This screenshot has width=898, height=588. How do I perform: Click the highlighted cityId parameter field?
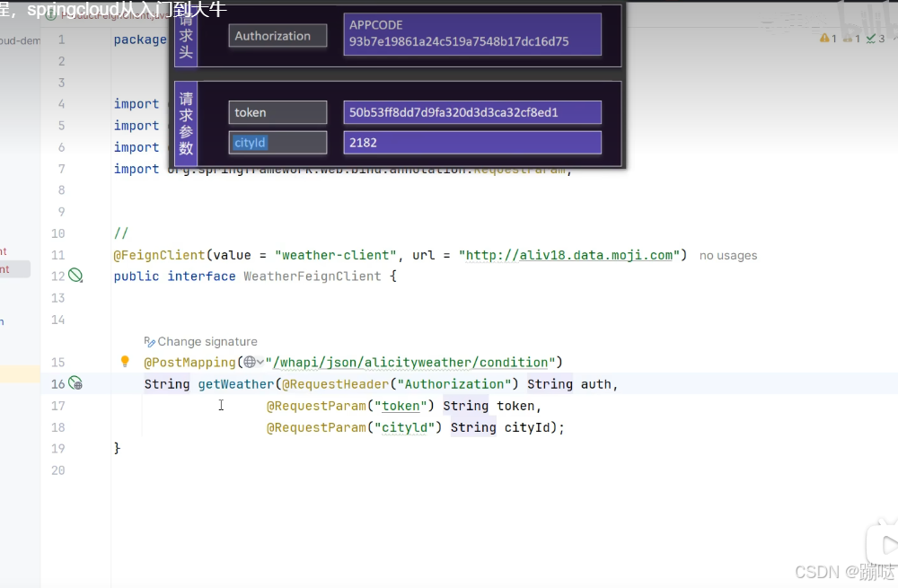click(x=277, y=143)
